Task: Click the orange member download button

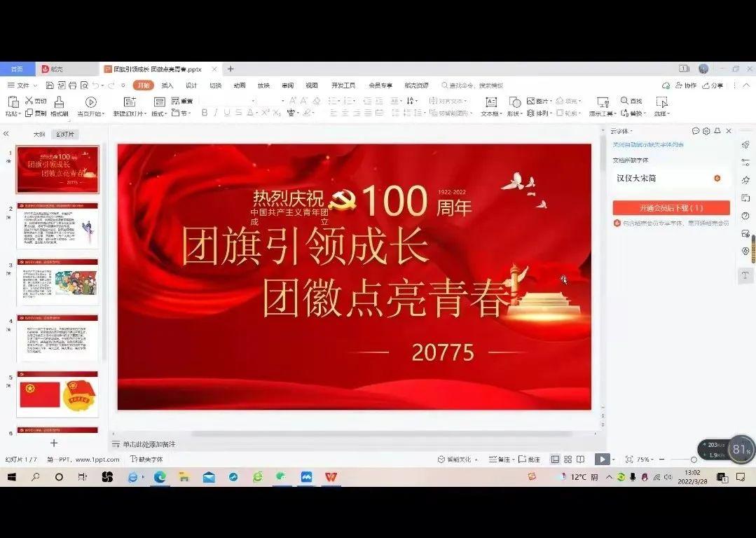Action: [x=671, y=208]
